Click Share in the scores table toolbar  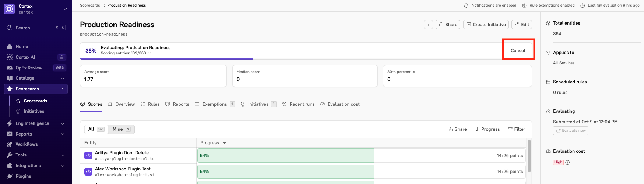click(458, 129)
